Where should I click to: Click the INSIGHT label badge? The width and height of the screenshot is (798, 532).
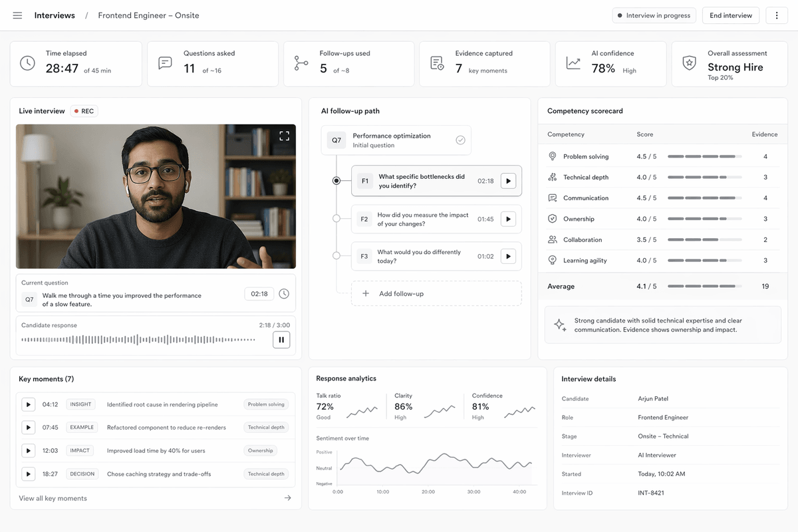[80, 404]
